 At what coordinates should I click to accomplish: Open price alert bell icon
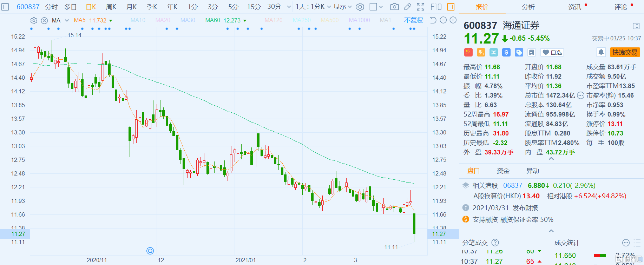[601, 52]
